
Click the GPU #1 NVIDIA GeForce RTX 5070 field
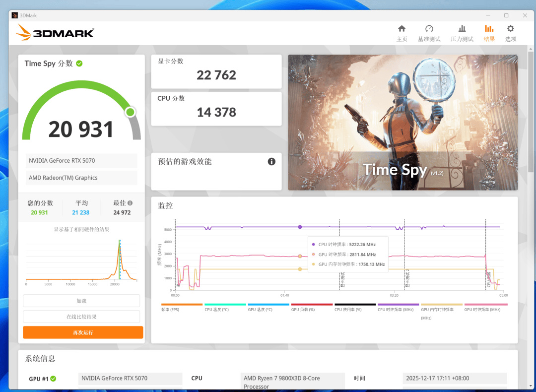(x=130, y=378)
